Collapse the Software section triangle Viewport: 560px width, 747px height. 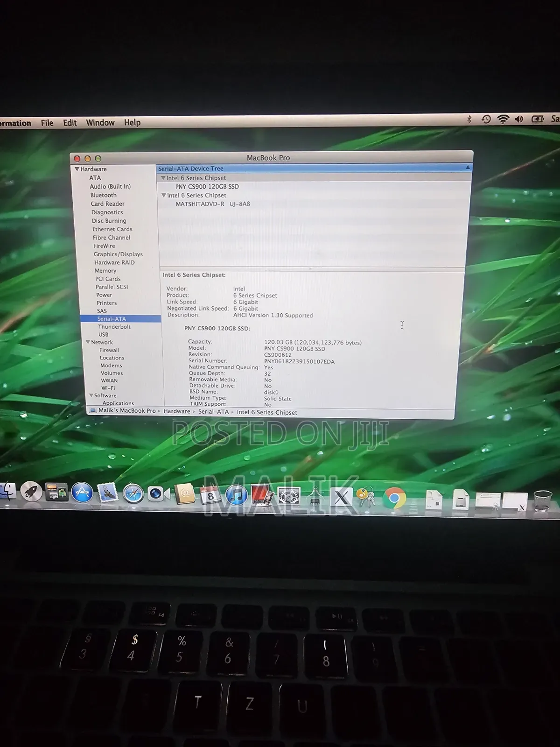[x=91, y=395]
